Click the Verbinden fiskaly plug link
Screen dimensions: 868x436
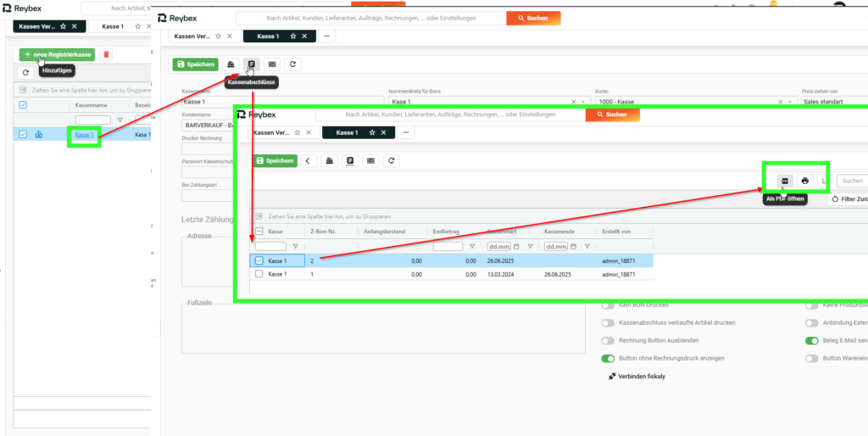point(637,376)
